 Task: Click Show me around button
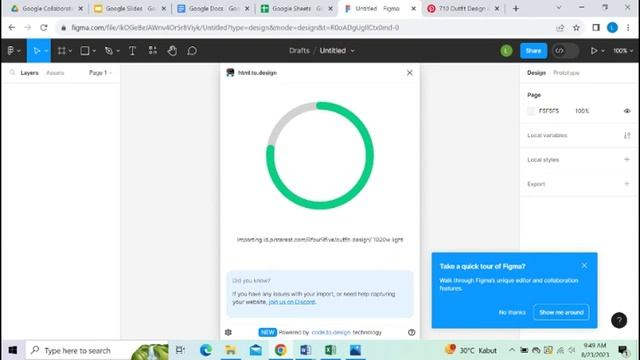tap(561, 312)
